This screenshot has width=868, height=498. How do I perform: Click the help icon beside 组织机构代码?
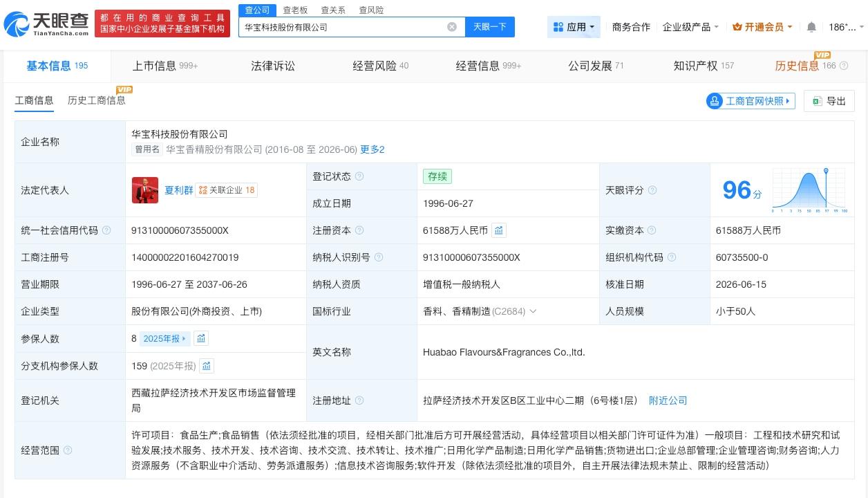[672, 257]
